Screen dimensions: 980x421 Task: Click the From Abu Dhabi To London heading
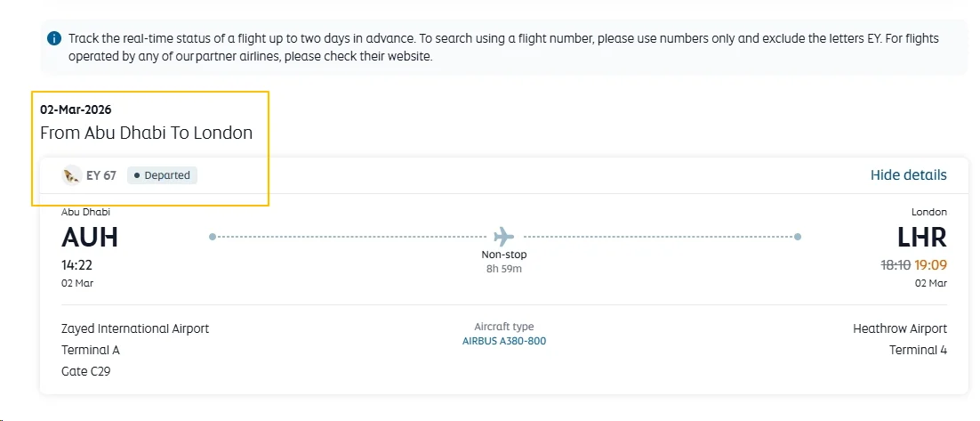click(146, 133)
